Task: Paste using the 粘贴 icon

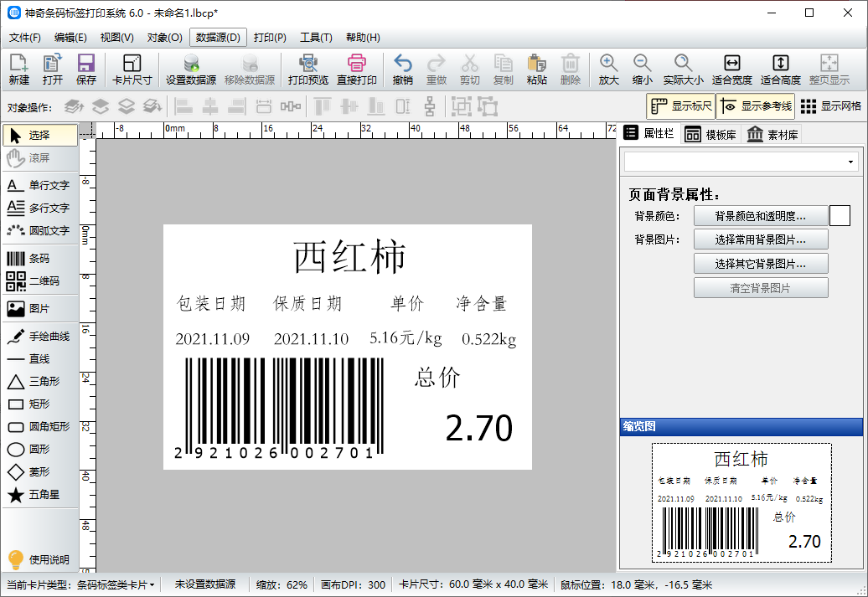Action: [536, 69]
